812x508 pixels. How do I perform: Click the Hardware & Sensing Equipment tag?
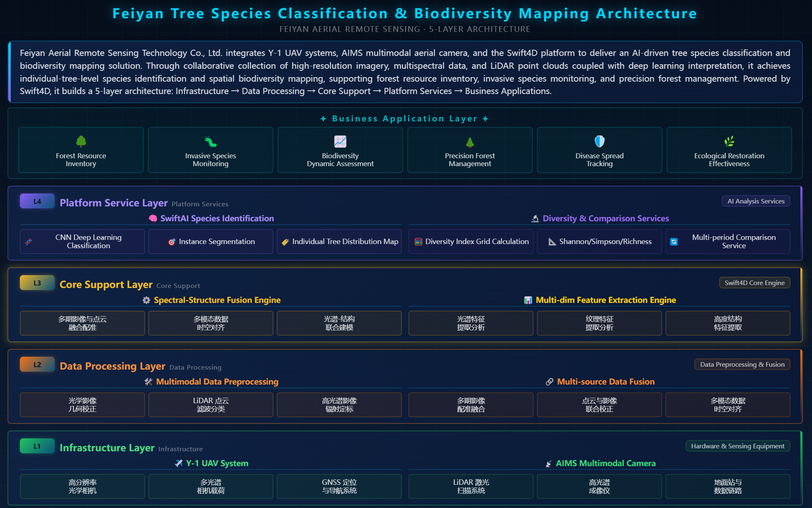tap(738, 446)
